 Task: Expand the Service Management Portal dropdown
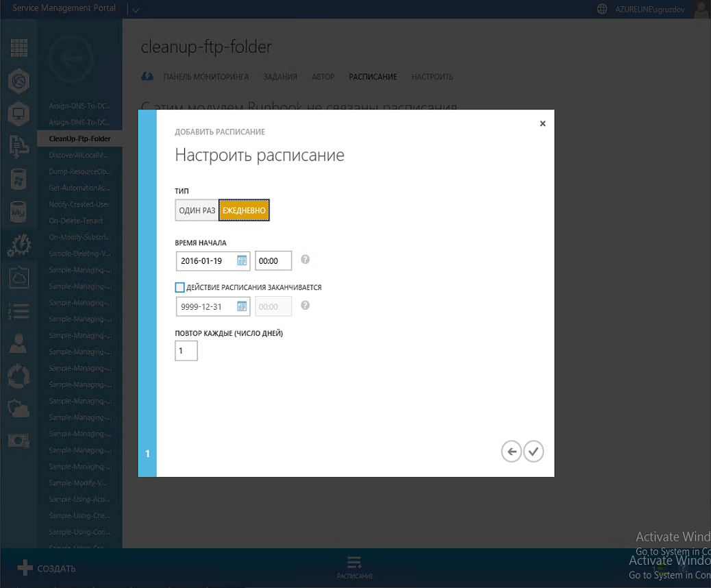coord(134,9)
